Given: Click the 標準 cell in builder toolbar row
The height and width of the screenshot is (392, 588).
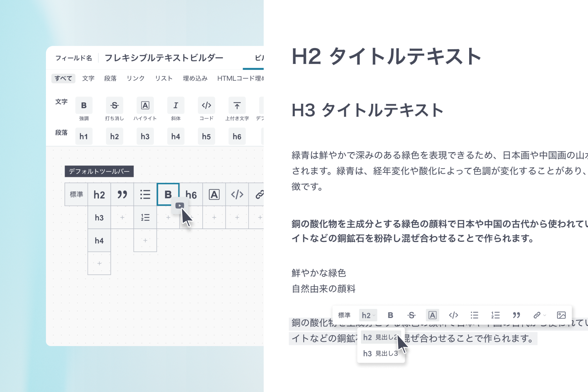Looking at the screenshot, I should click(76, 194).
